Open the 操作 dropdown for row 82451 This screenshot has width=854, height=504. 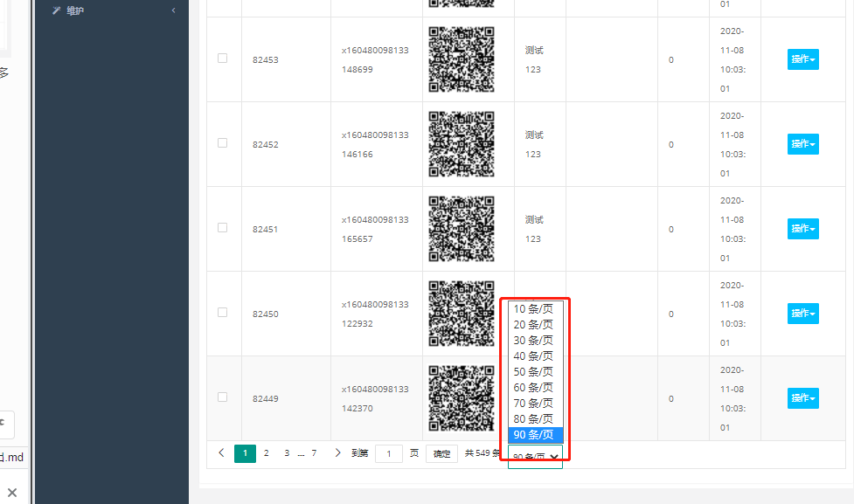pos(802,229)
